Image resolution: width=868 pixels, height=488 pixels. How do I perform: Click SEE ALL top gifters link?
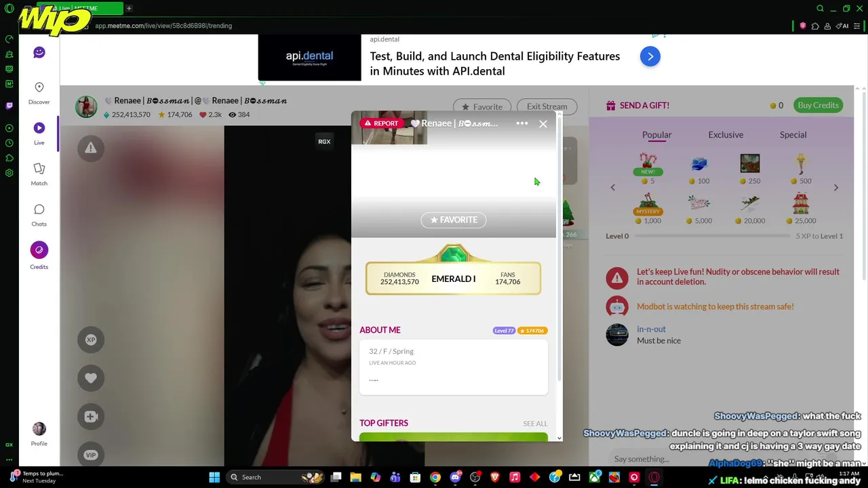(x=535, y=424)
